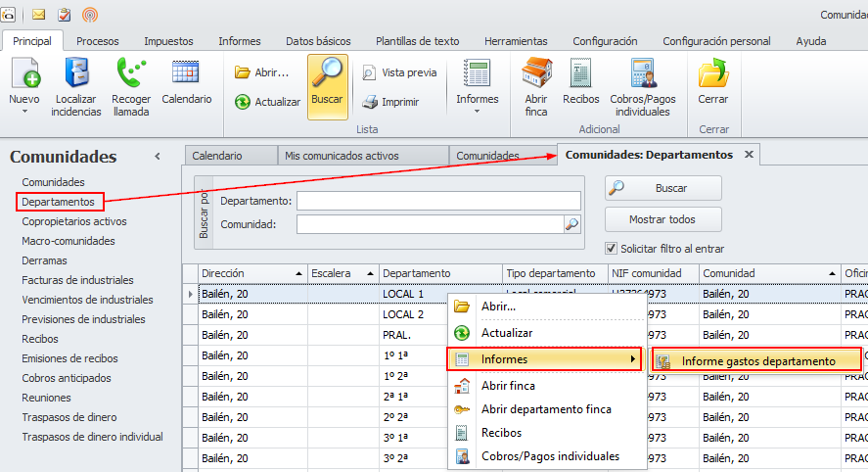Select Informe gastos departamento submenu item
This screenshot has width=868, height=472.
757,360
